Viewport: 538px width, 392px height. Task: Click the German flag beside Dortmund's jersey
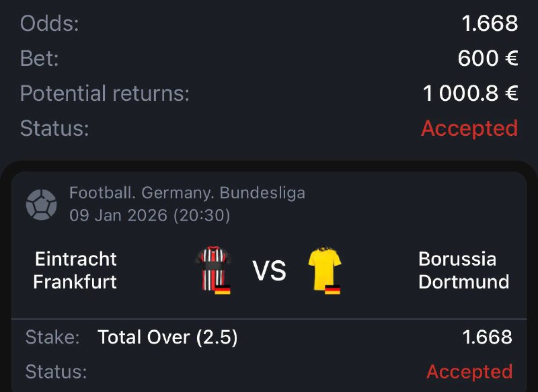333,289
